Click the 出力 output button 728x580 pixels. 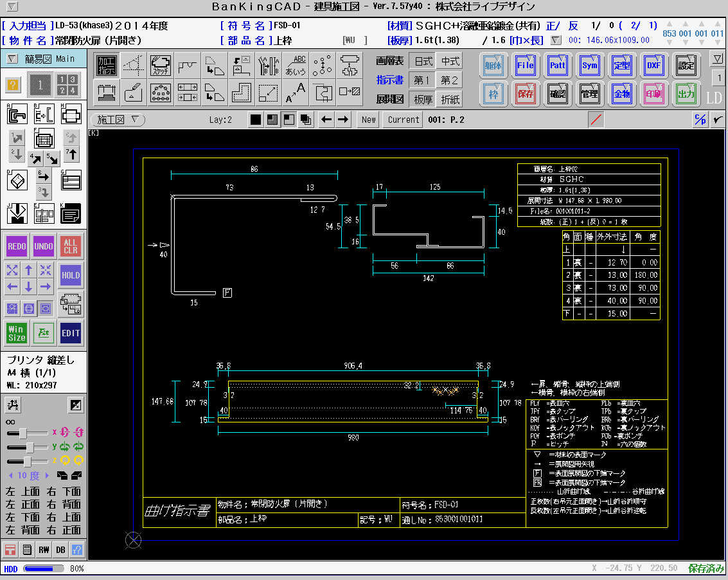686,94
